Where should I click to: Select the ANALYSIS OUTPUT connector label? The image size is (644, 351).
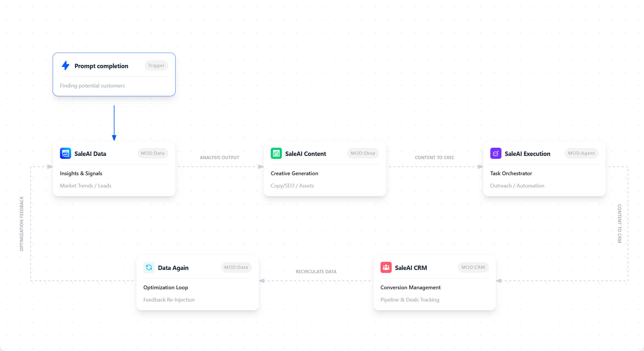coord(219,158)
